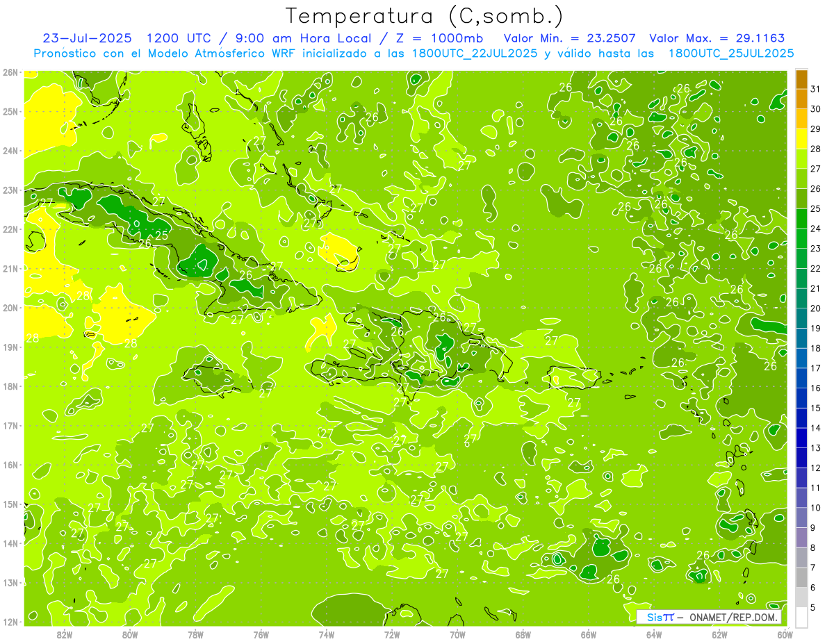Click the yellow color bar swatch between 28 and 29

coord(801,139)
